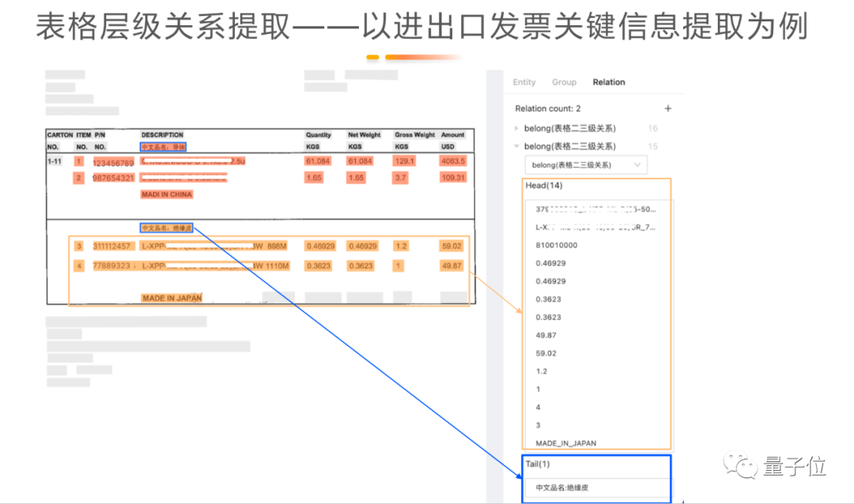This screenshot has height=504, width=854.
Task: Select the 4063.5 amount entity
Action: (x=453, y=161)
